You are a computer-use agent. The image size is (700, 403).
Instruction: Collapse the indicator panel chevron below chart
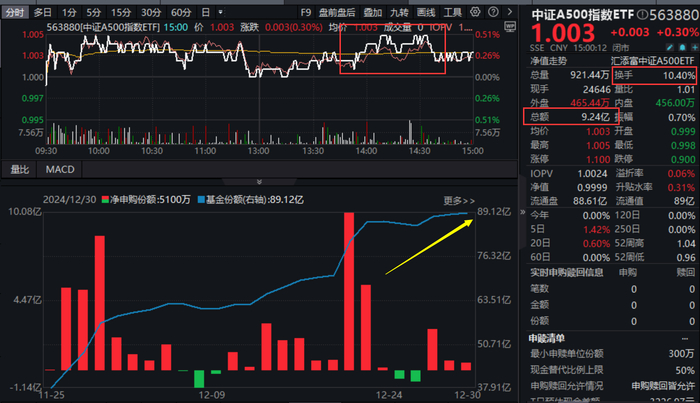click(259, 182)
